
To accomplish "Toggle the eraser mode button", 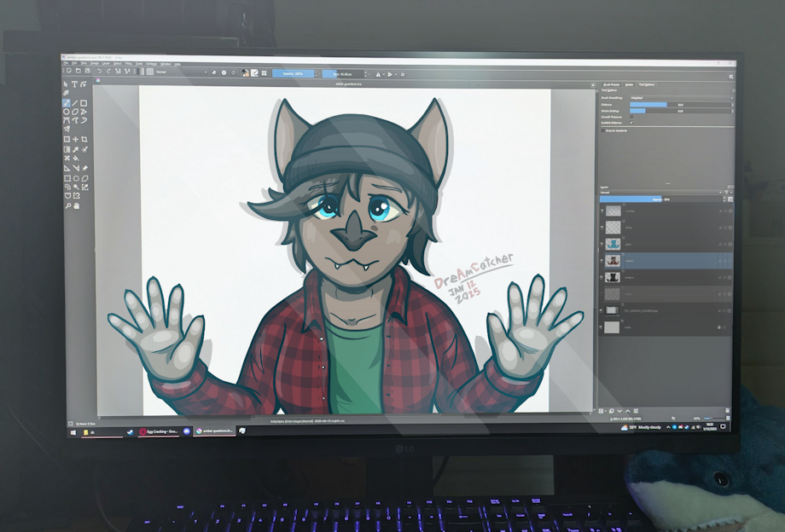I will (x=214, y=72).
